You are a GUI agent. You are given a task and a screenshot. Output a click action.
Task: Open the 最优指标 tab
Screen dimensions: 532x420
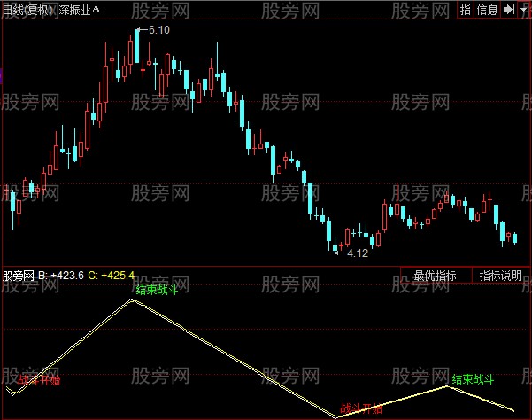435,276
